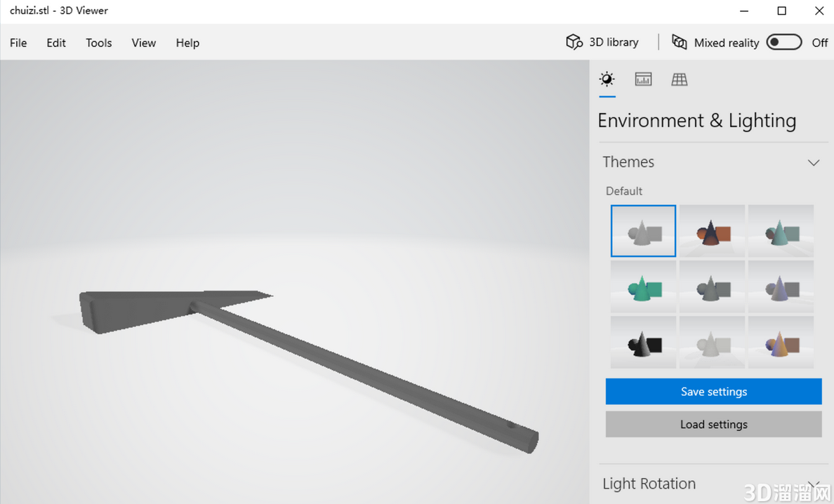Open the Tools menu
This screenshot has width=834, height=504.
coord(99,43)
